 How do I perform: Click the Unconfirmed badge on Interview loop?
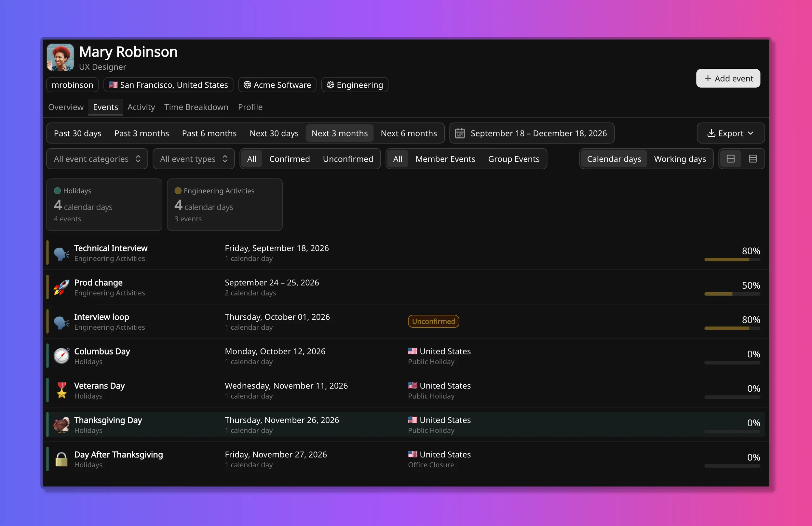point(433,321)
